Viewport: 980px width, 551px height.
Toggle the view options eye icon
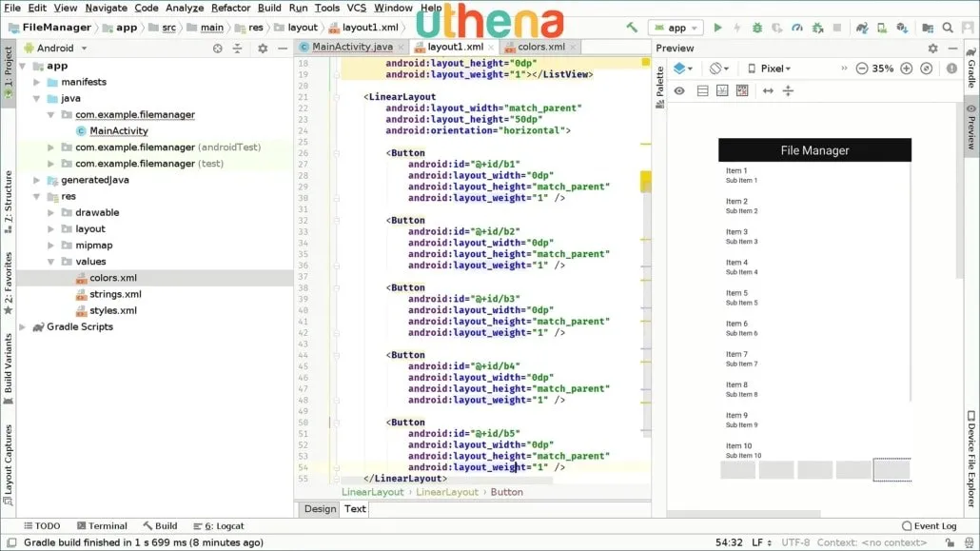point(679,90)
